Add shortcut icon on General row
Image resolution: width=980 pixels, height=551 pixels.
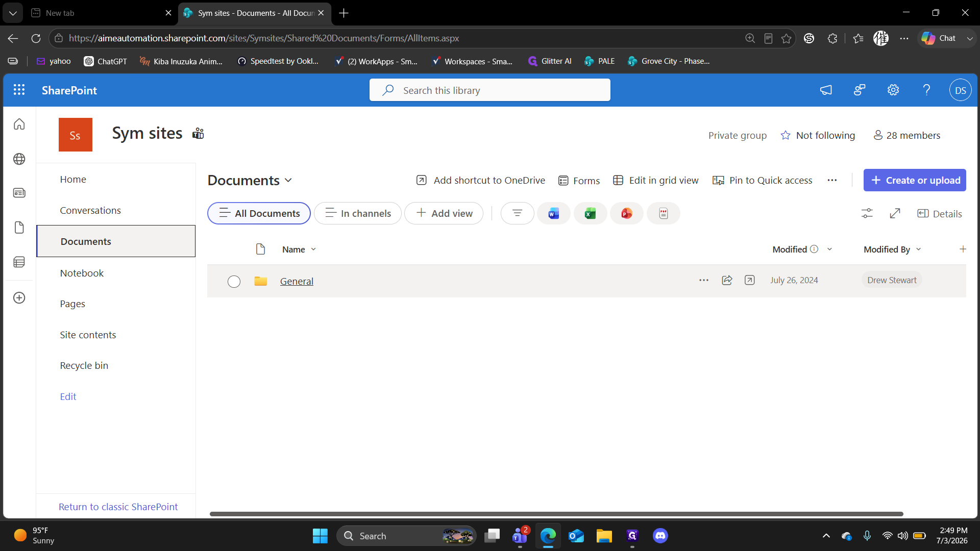pyautogui.click(x=750, y=280)
